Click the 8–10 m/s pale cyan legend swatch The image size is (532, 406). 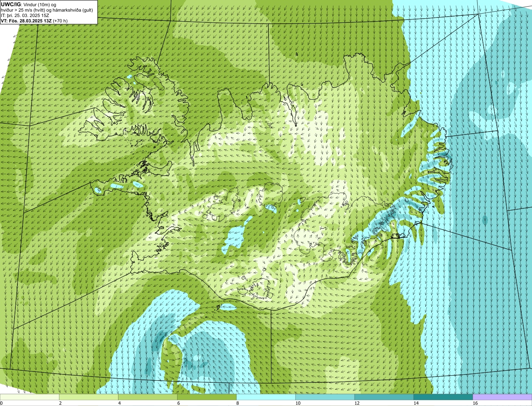pos(266,397)
